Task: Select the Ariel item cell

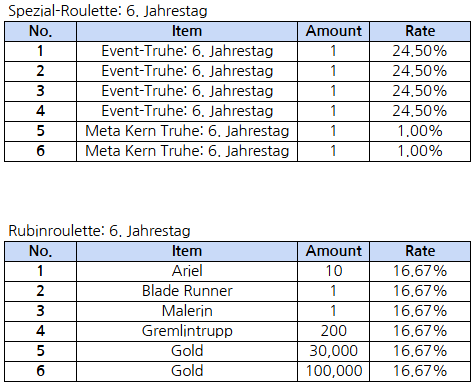Action: (187, 271)
